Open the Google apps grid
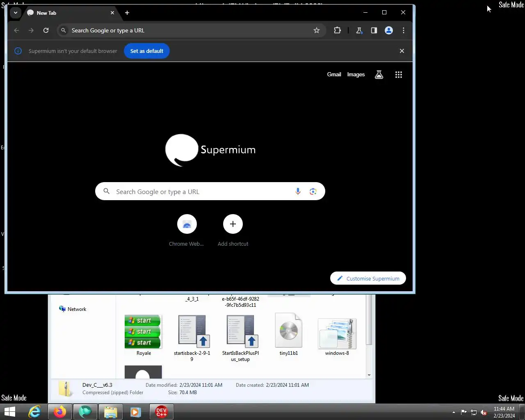This screenshot has width=525, height=420. click(399, 75)
